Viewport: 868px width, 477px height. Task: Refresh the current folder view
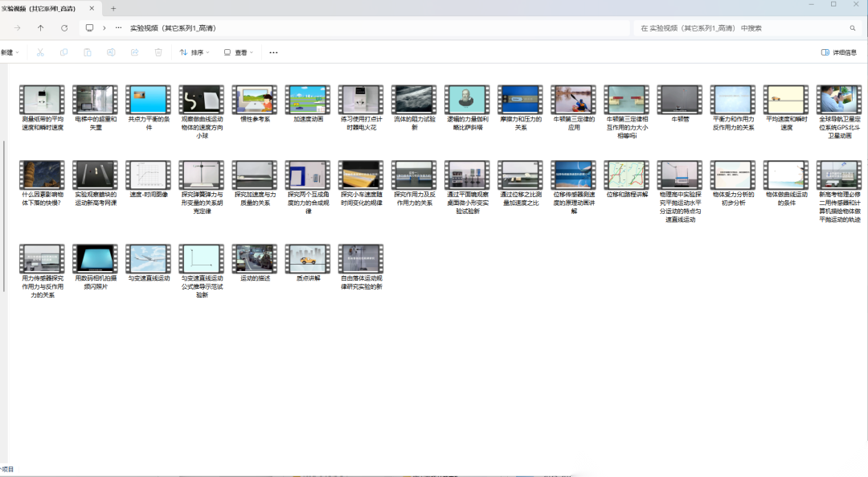64,27
